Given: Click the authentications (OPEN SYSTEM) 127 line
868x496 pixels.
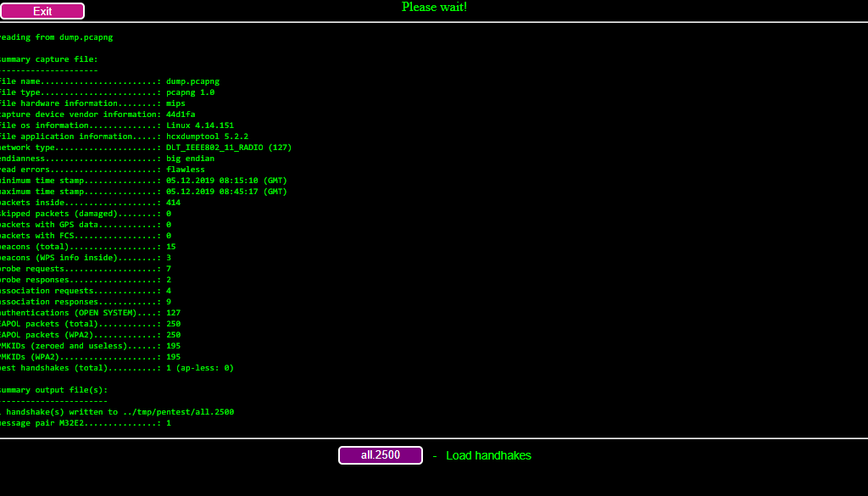Looking at the screenshot, I should [x=89, y=313].
